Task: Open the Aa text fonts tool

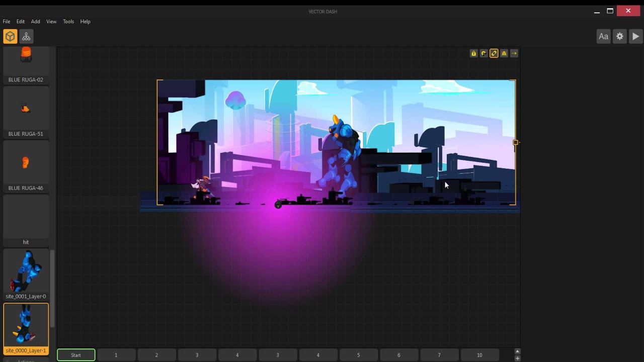Action: click(x=603, y=36)
